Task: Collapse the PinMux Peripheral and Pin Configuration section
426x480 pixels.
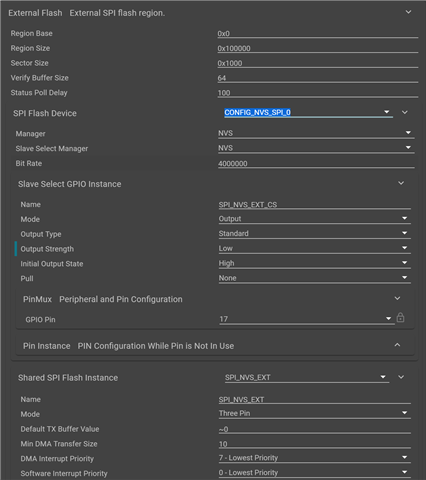Action: click(x=397, y=298)
